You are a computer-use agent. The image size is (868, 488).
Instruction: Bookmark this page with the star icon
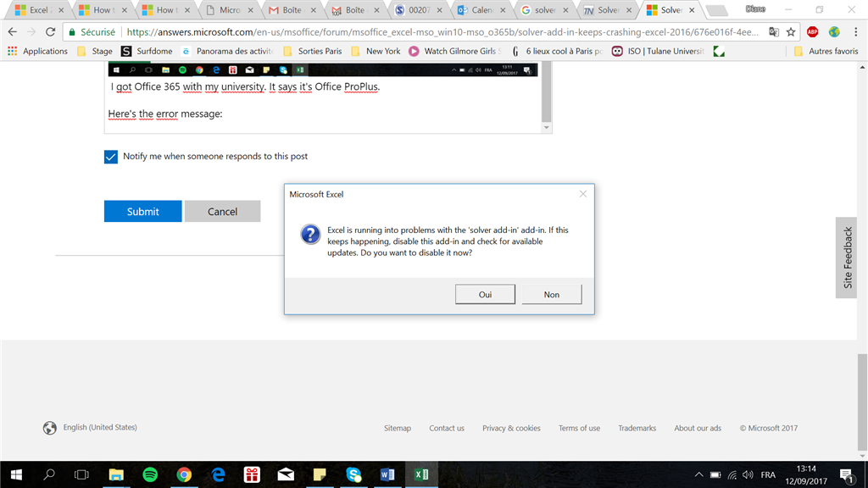[791, 32]
